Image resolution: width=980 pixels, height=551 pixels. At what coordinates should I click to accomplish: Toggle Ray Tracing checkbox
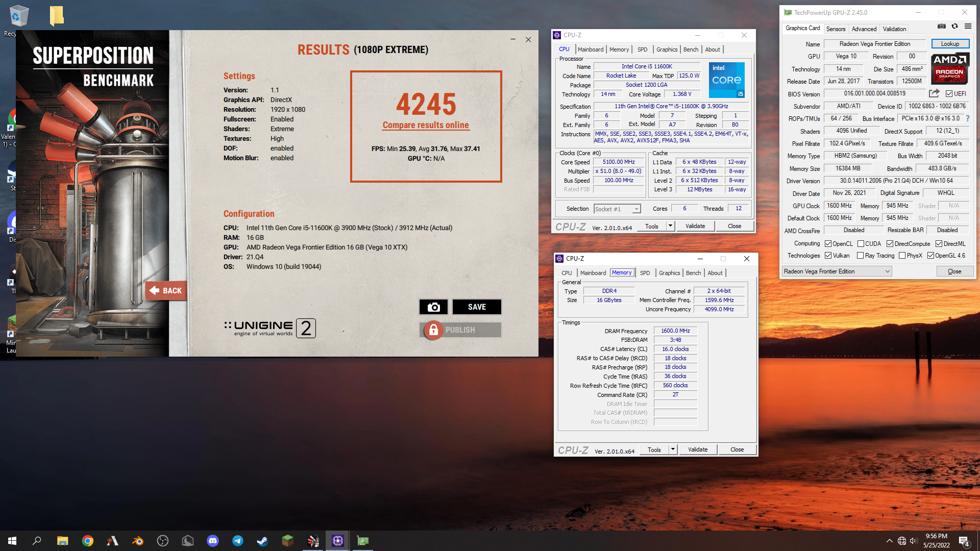tap(861, 256)
